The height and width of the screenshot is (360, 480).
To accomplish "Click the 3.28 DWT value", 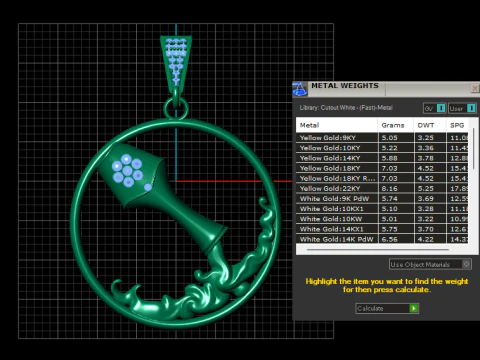I will 426,209.
